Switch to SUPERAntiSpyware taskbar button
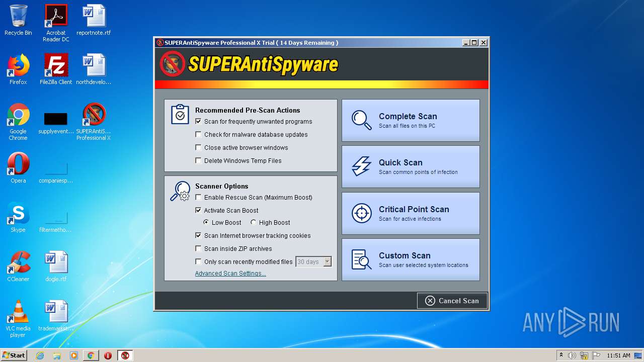This screenshot has width=644, height=362. pyautogui.click(x=125, y=355)
